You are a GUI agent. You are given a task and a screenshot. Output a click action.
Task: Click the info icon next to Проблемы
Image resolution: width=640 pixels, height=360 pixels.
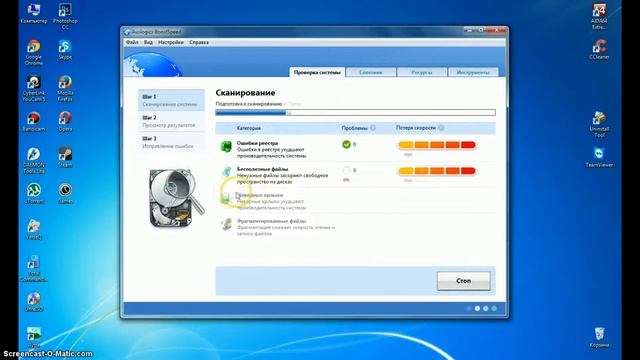(373, 128)
